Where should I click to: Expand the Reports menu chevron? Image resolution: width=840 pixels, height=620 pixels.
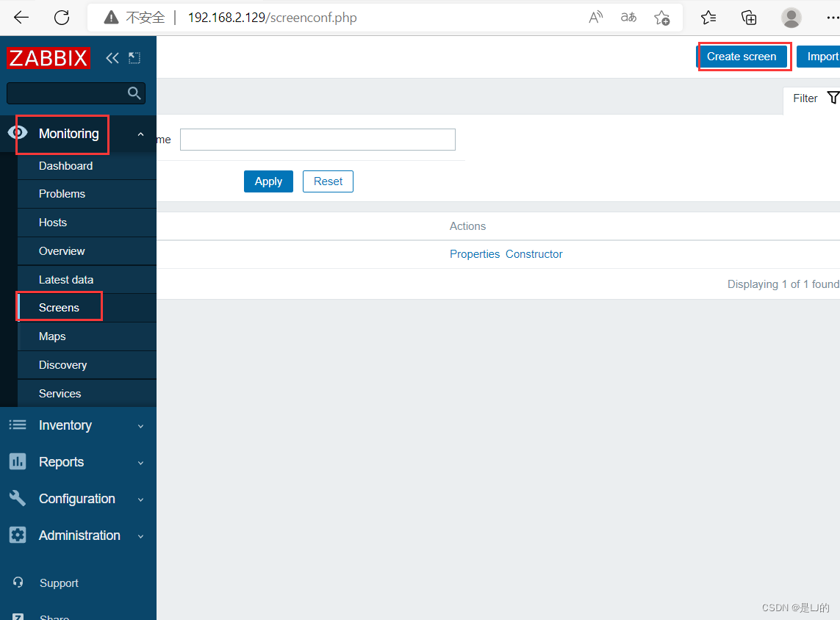coord(140,463)
